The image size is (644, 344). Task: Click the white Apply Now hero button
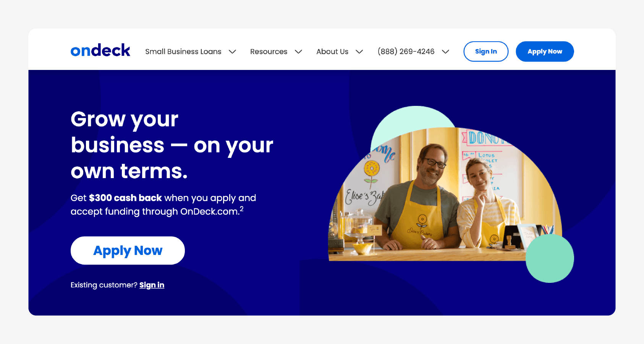coord(128,250)
